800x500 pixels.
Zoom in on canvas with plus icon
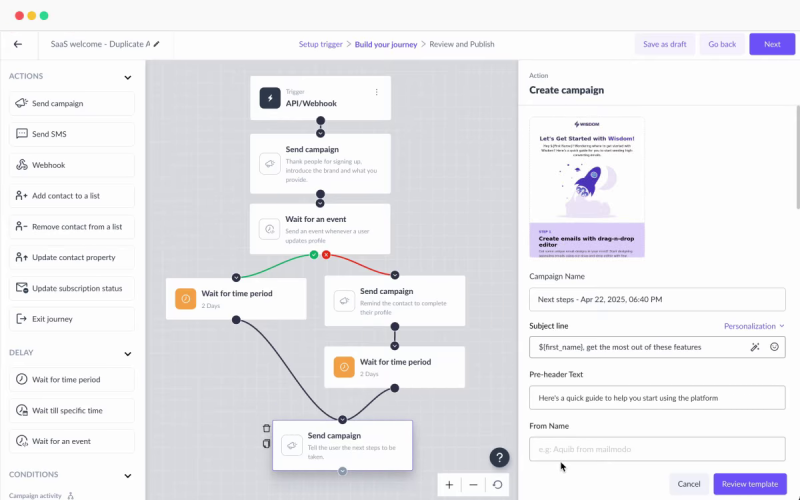click(x=449, y=485)
